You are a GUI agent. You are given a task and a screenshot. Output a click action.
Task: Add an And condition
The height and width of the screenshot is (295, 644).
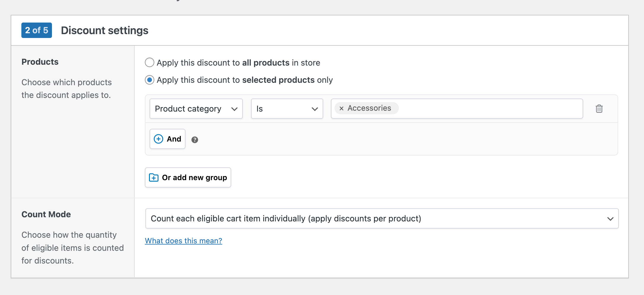coord(167,139)
